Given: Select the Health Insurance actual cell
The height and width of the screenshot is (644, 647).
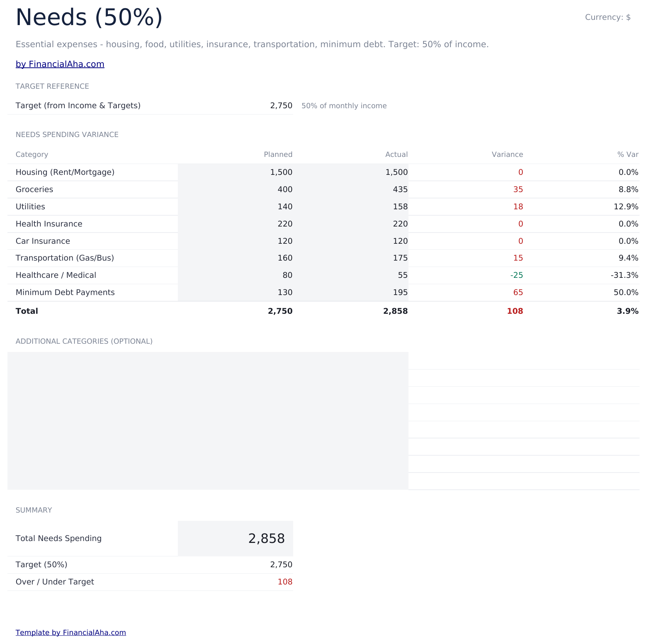Looking at the screenshot, I should 351,224.
